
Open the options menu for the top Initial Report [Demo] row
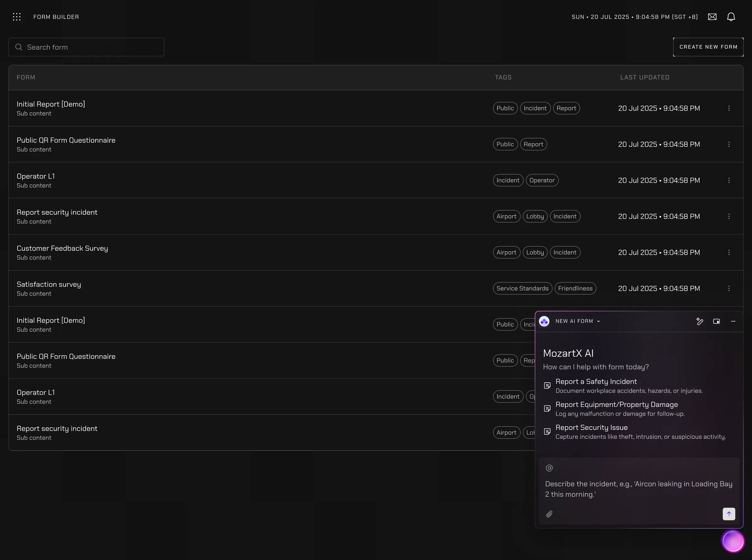[729, 108]
